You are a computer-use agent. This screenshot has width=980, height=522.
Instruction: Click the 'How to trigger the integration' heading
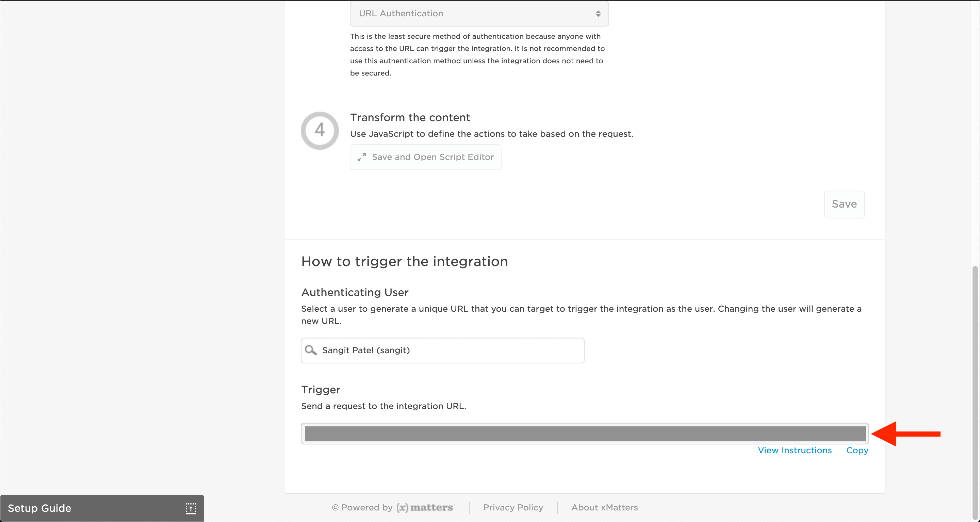click(404, 261)
